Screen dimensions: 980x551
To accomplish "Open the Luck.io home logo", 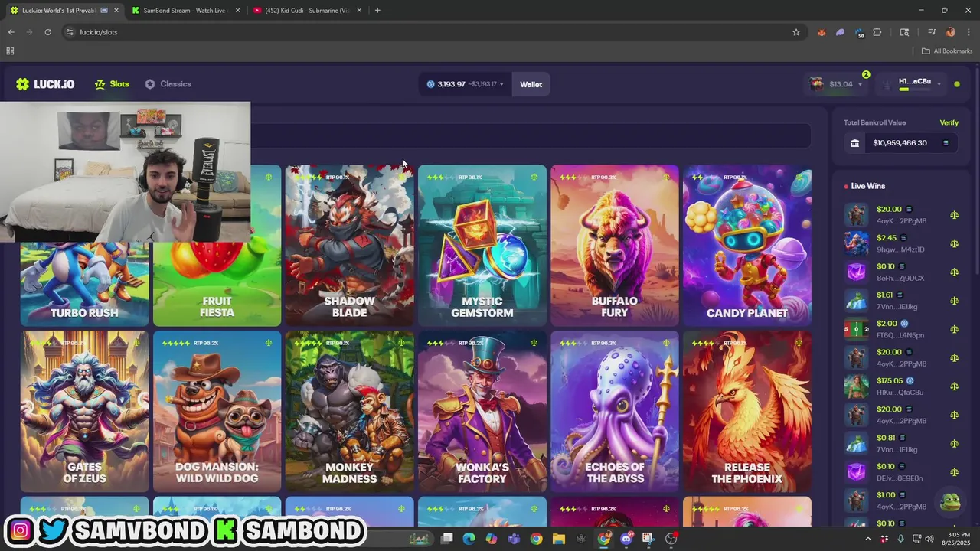I will point(45,84).
